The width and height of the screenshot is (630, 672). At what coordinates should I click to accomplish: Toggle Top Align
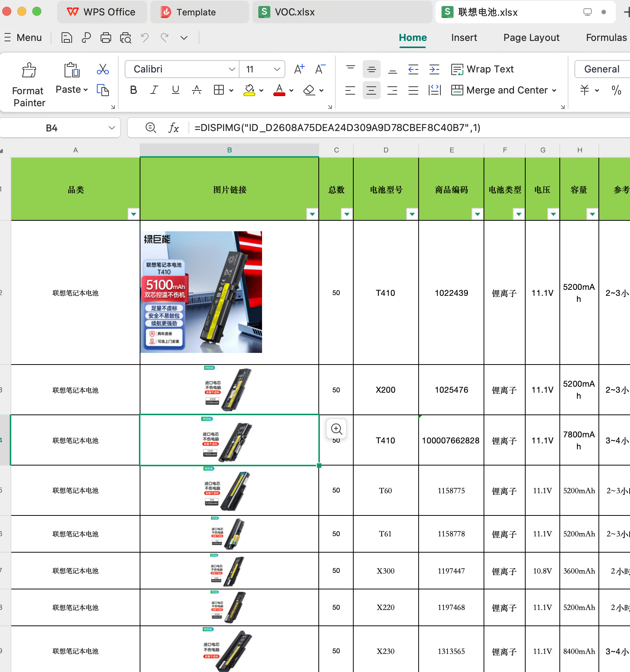pyautogui.click(x=351, y=69)
